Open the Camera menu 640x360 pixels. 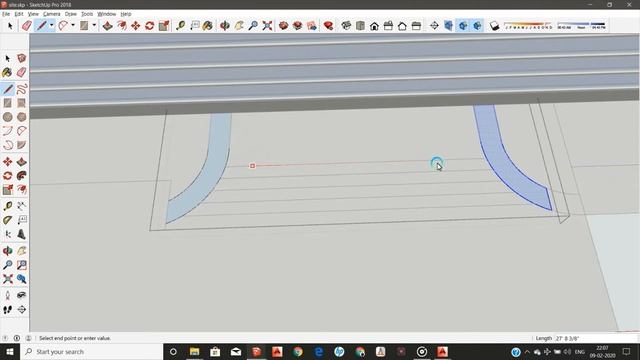51,14
